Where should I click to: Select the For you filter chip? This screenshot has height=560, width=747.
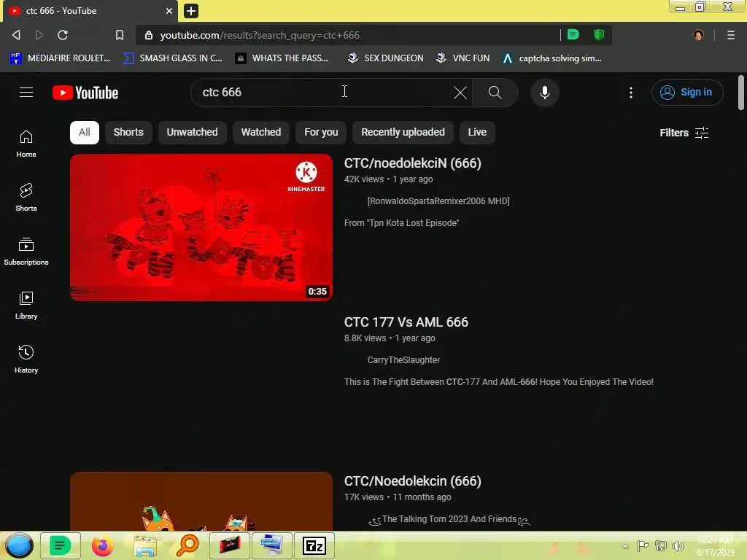(x=321, y=133)
